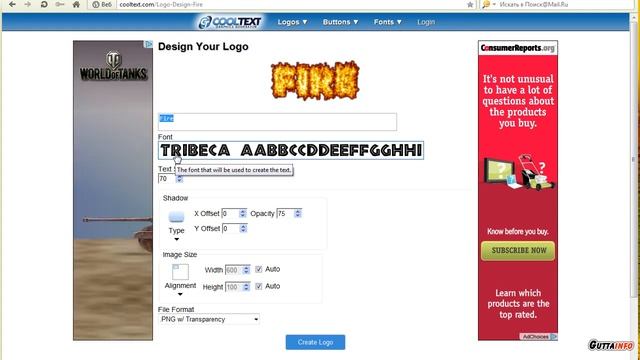Screen dimensions: 640x360
Task: Click the AdChoices icon on tanks ad
Action: point(149,44)
